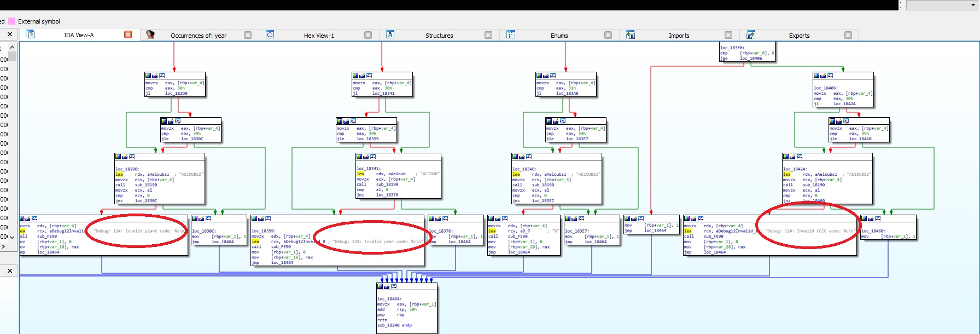Click group nodes icon in loc_183AB block
This screenshot has height=334, width=980.
(529, 157)
